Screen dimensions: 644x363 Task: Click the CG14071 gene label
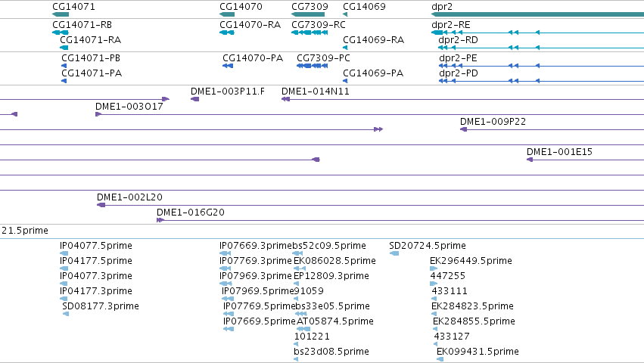pos(73,7)
